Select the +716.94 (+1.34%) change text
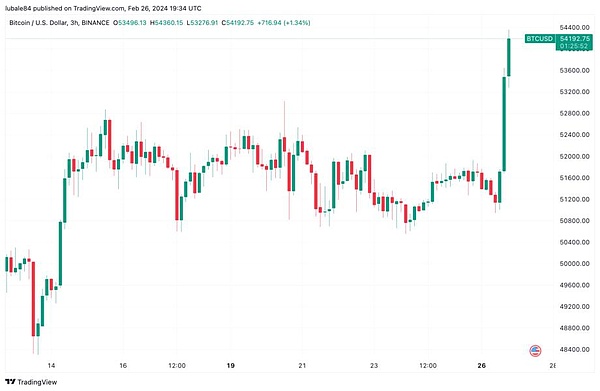Image resolution: width=600 pixels, height=391 pixels. (284, 23)
